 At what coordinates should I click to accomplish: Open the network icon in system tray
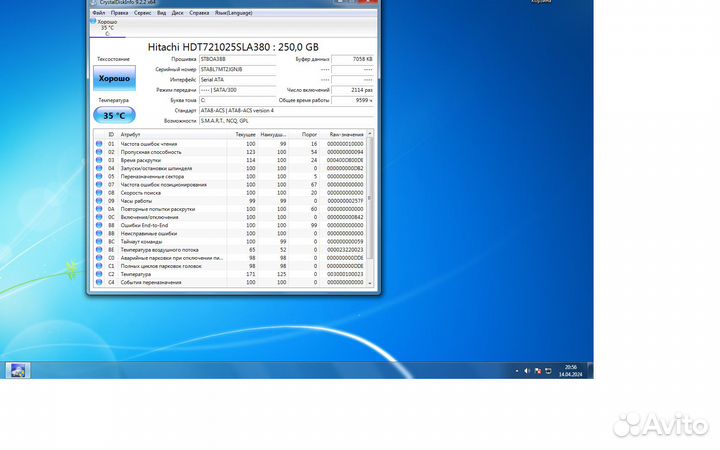pos(548,371)
